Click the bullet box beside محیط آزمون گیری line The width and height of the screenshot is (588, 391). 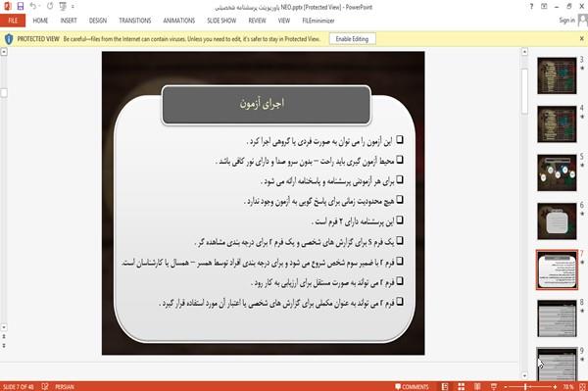[x=400, y=160]
